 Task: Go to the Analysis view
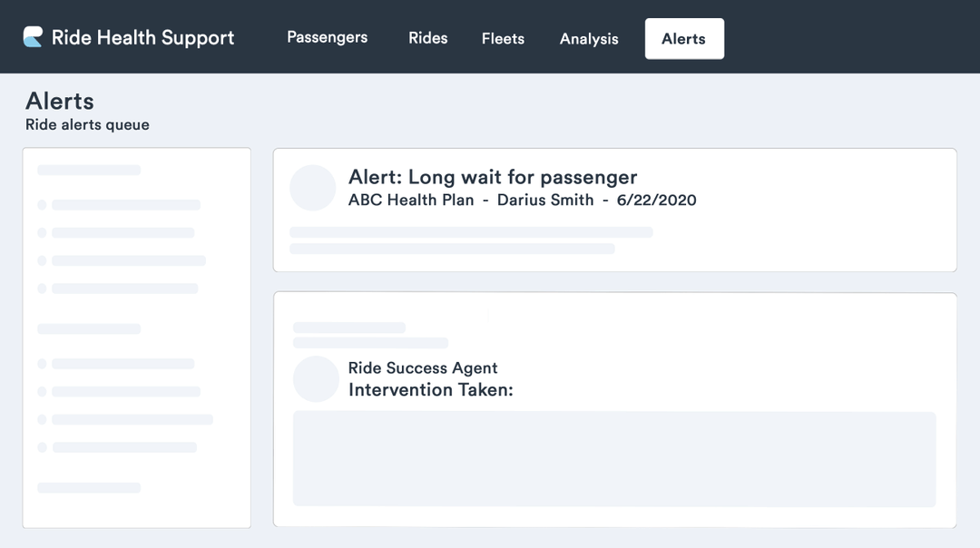coord(588,38)
